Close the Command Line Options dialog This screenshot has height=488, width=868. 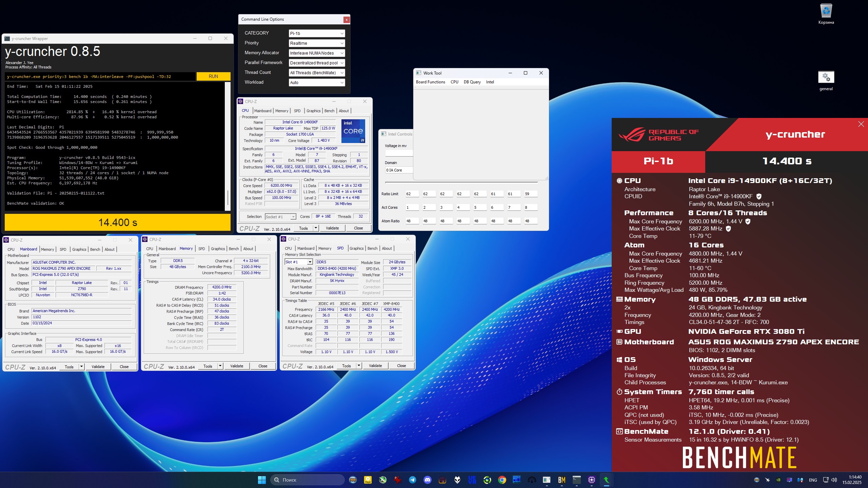coord(347,20)
